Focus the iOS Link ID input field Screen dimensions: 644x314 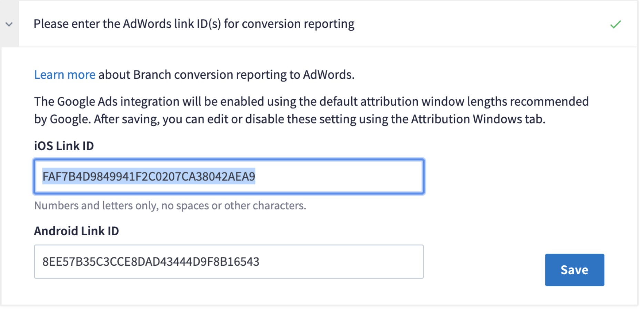point(229,177)
